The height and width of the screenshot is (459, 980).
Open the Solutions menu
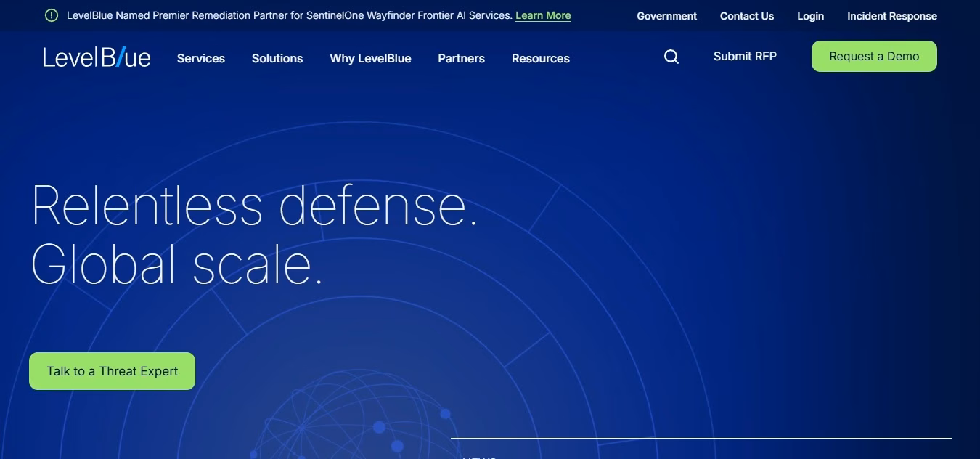(x=277, y=58)
